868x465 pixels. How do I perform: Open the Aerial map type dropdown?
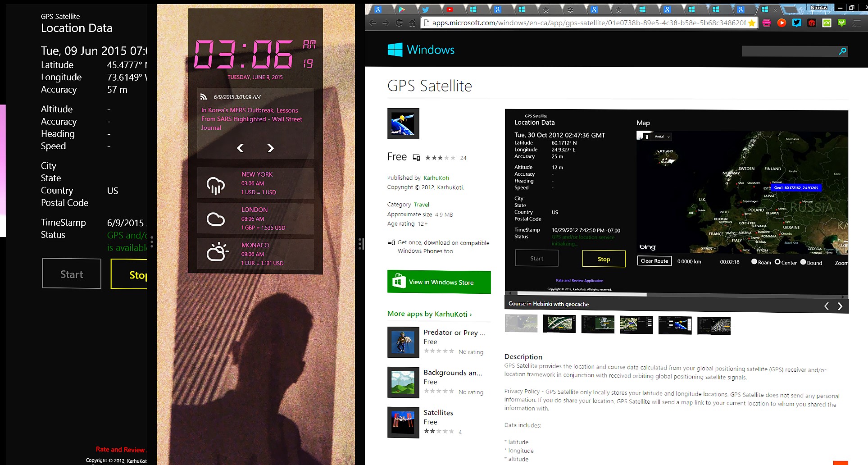(662, 137)
